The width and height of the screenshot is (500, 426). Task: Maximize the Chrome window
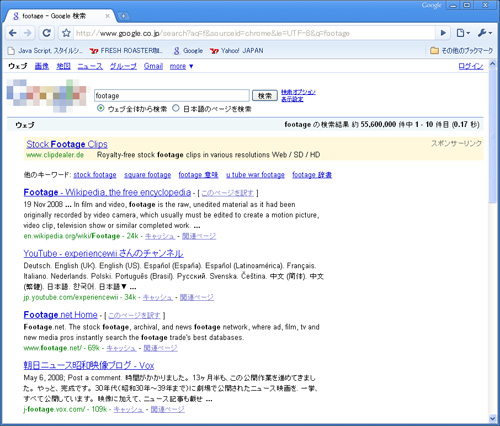tap(467, 5)
